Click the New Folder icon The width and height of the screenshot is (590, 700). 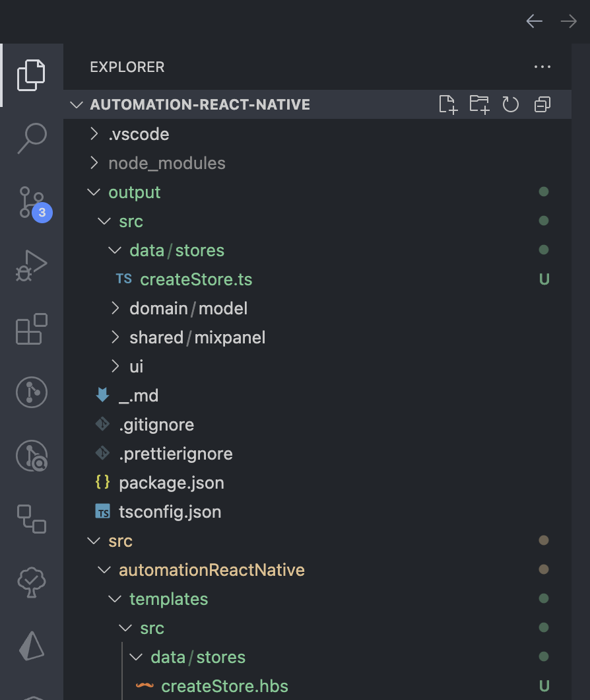(479, 104)
